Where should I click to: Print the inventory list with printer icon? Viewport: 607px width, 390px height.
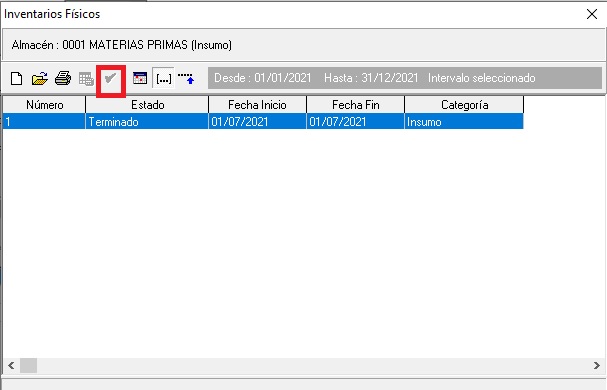click(x=63, y=79)
